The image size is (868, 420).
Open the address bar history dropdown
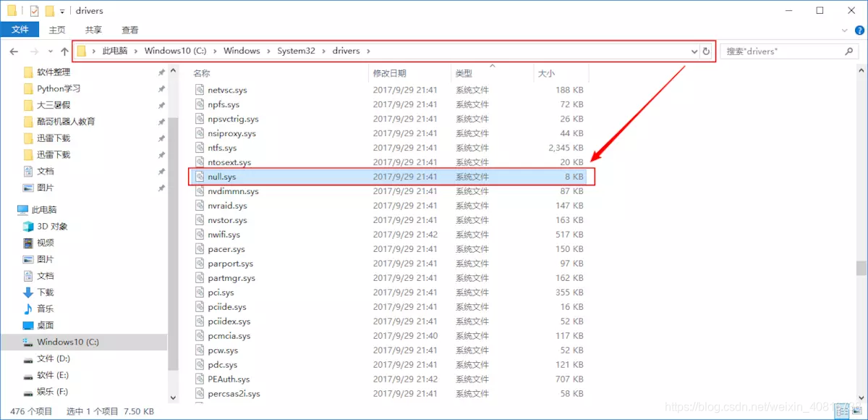[x=694, y=51]
